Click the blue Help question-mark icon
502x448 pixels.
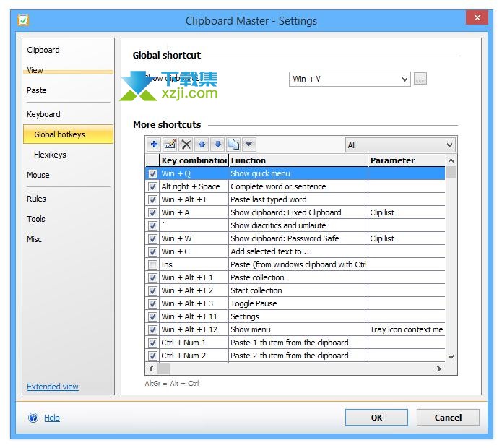[x=33, y=418]
